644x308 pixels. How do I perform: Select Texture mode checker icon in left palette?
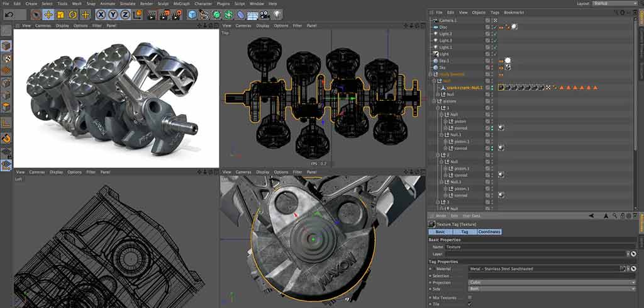point(6,58)
